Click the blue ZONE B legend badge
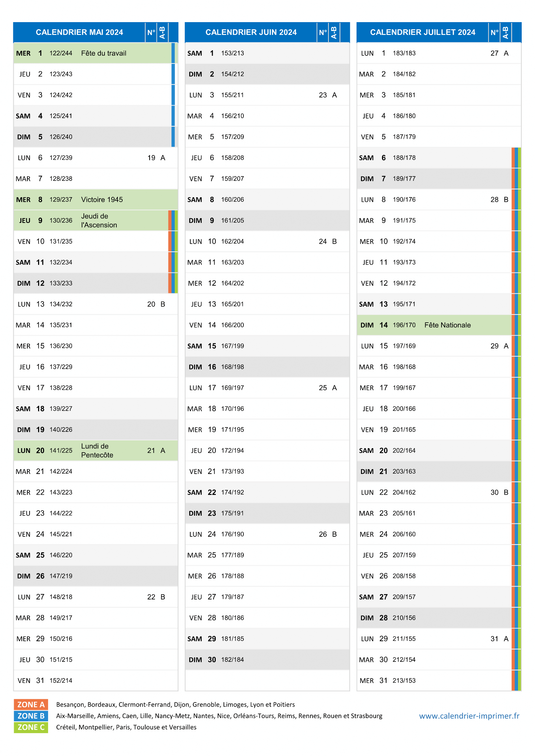535x756 pixels. (x=31, y=716)
